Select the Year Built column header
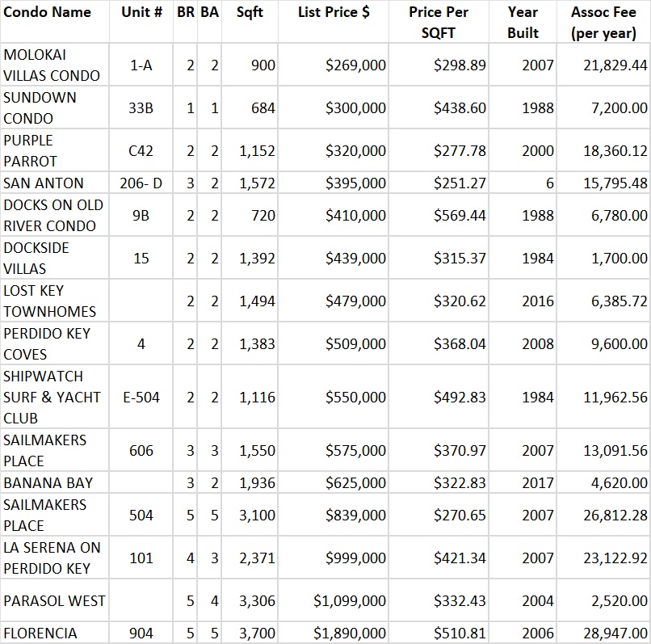Viewport: 651px width, 644px height. pyautogui.click(x=523, y=23)
